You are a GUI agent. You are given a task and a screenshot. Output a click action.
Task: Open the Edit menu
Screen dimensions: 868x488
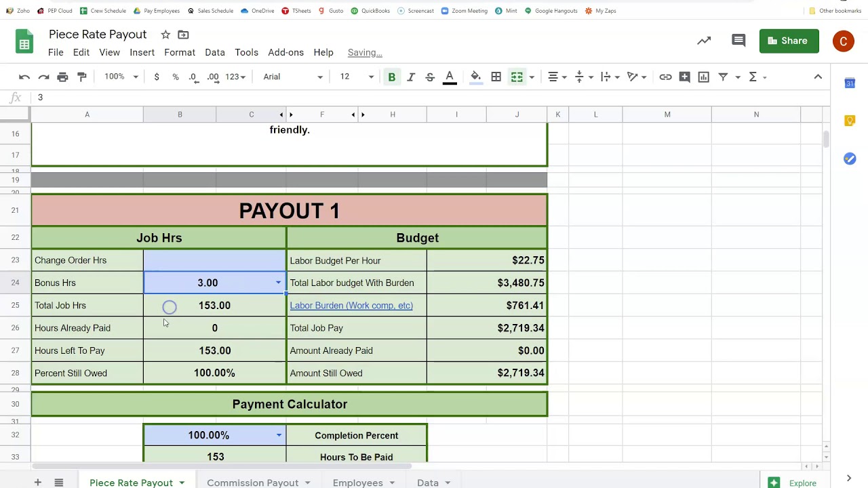point(81,52)
